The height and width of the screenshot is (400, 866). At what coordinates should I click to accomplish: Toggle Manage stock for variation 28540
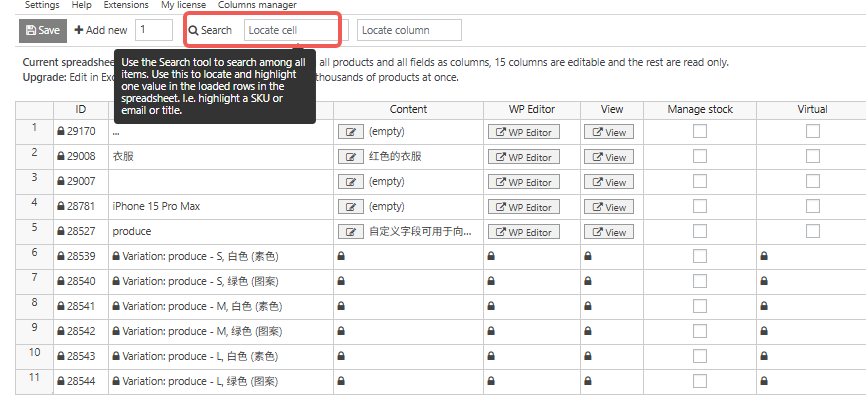(700, 281)
